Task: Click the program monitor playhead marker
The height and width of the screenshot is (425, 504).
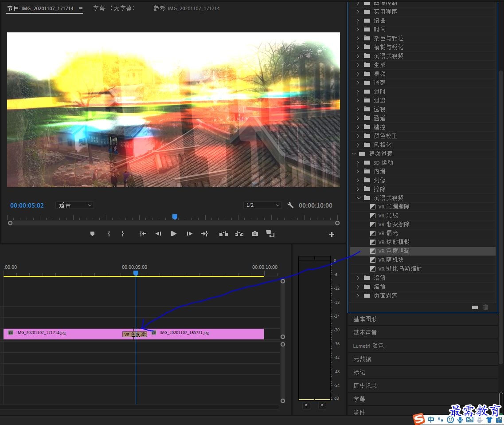Action: [175, 217]
